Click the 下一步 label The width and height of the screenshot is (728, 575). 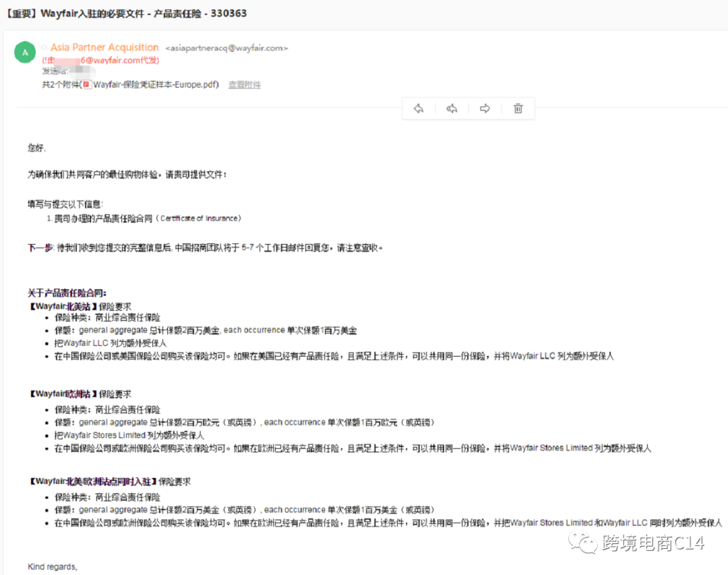click(40, 248)
